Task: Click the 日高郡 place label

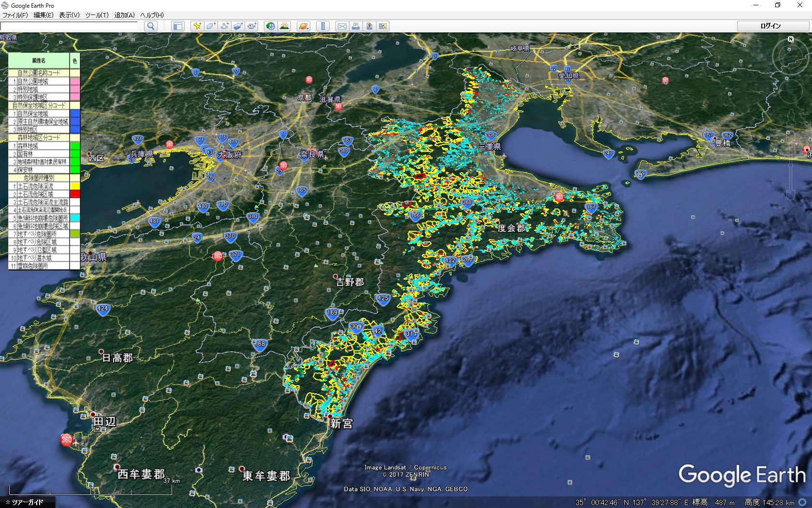Action: coord(117,358)
